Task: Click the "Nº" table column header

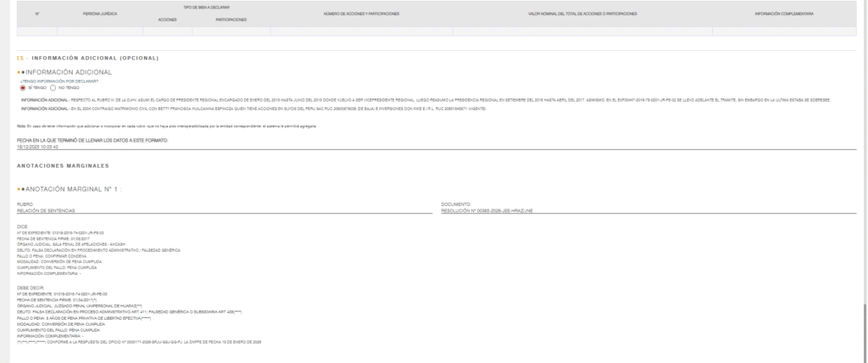Action: [36, 14]
